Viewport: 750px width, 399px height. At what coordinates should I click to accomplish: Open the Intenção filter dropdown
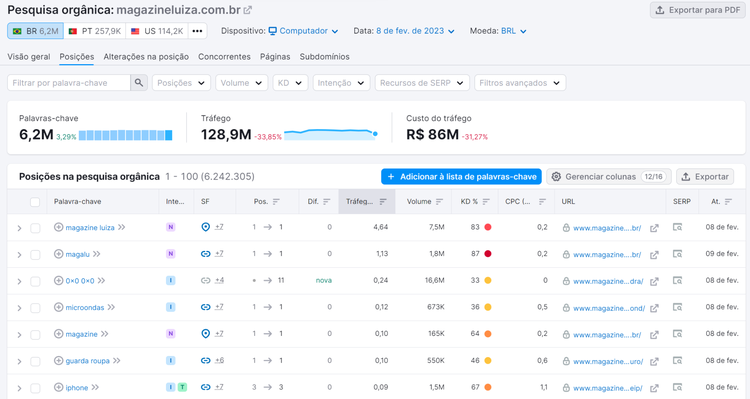pyautogui.click(x=341, y=83)
